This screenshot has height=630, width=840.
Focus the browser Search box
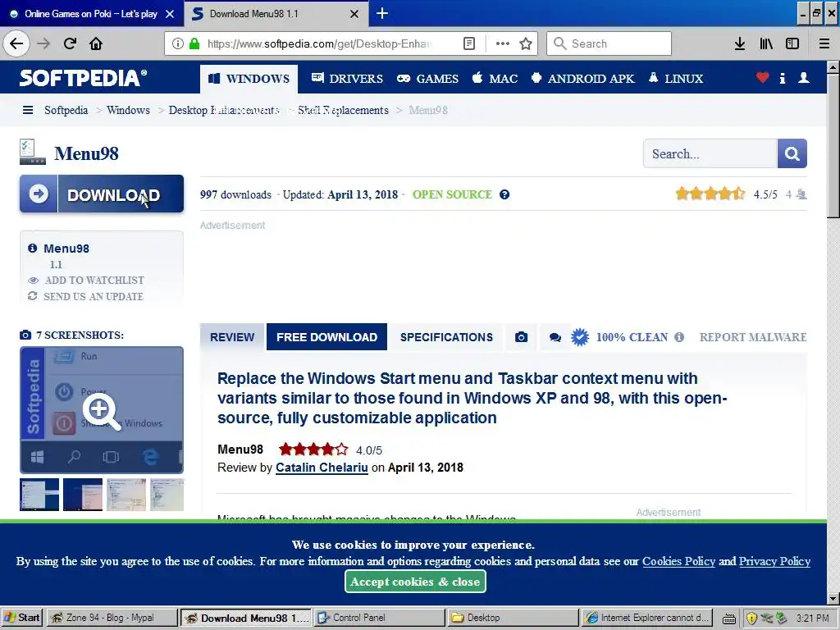(609, 43)
